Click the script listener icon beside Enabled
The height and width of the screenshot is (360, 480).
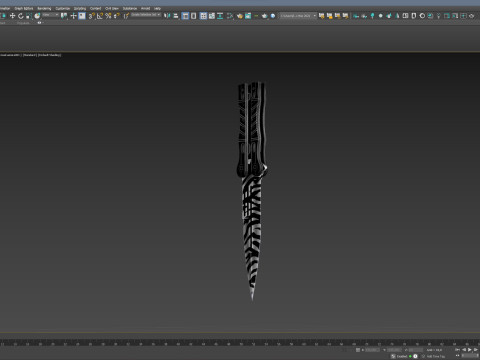tap(393, 356)
